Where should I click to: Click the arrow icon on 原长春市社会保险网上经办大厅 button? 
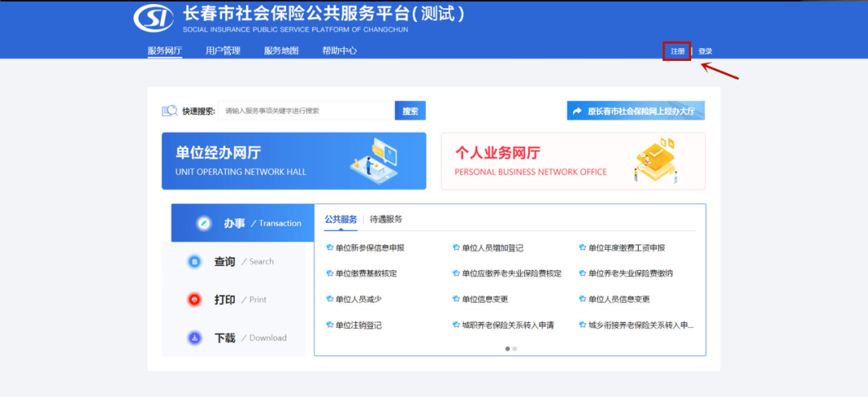pyautogui.click(x=577, y=111)
